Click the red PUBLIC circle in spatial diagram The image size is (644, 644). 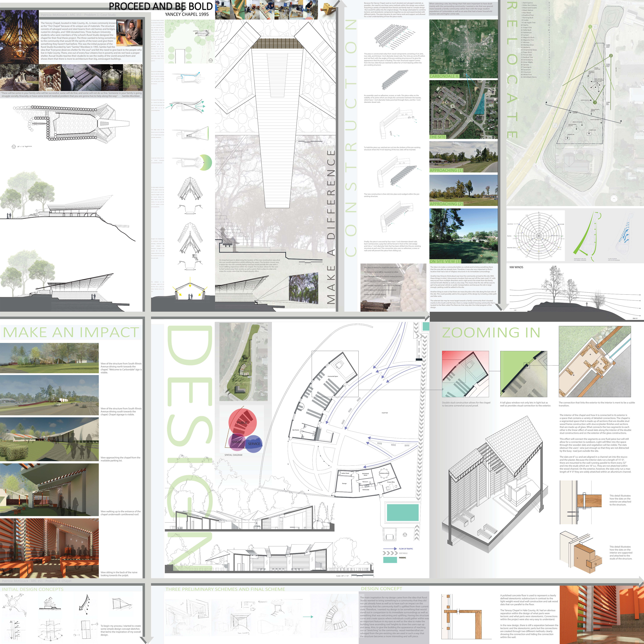pyautogui.click(x=243, y=422)
